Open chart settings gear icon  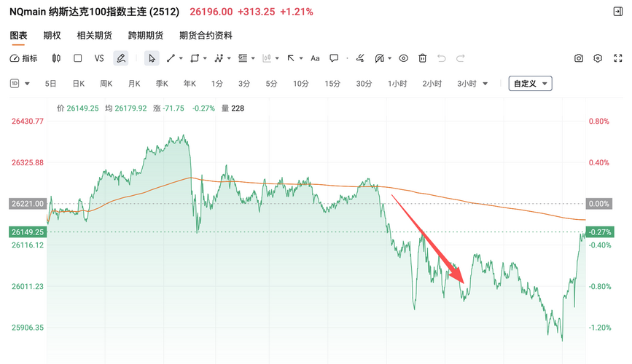598,58
